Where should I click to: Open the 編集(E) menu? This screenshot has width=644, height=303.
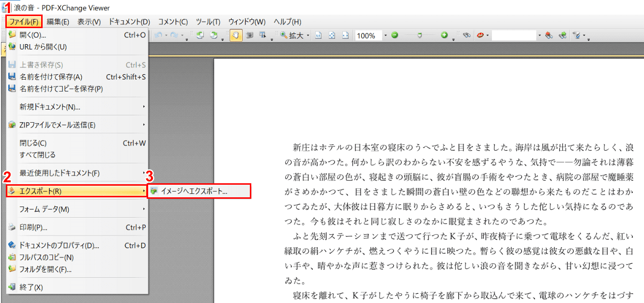(58, 22)
